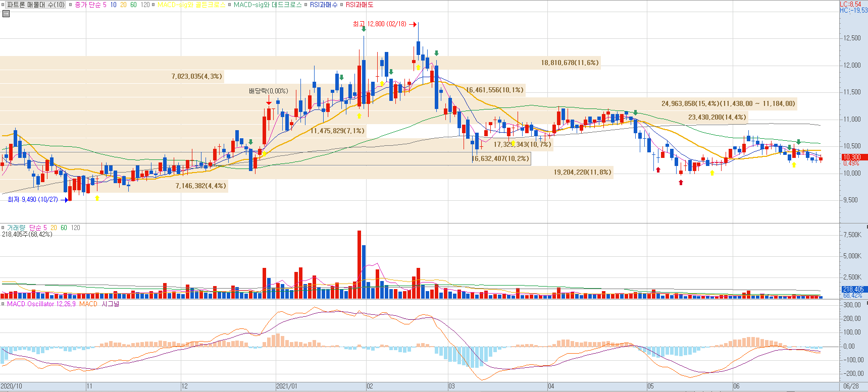Click the HC:-19.53 indicator text
Screen dimensions: 868x392
(853, 10)
